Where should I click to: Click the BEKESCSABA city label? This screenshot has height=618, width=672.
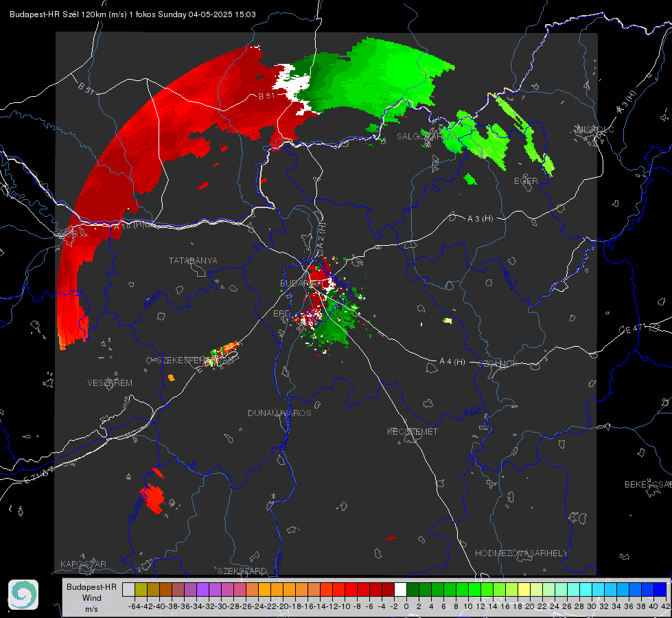click(x=648, y=485)
